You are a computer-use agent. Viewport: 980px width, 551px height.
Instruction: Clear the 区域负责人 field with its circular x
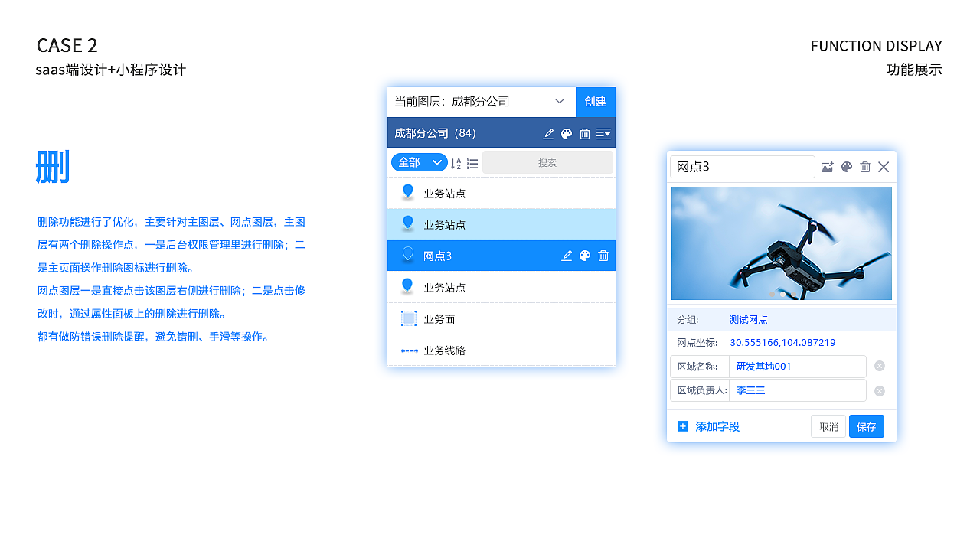coord(879,390)
